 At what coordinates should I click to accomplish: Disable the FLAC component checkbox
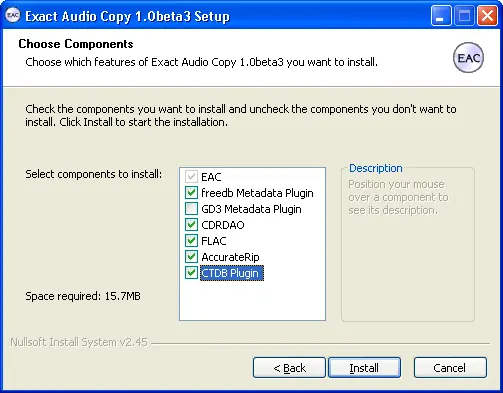click(191, 240)
